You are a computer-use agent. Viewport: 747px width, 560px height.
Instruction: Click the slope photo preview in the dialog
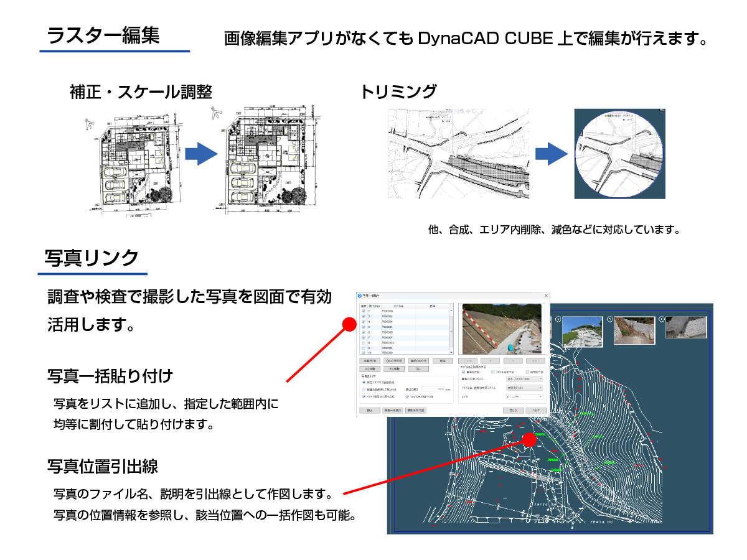[502, 329]
